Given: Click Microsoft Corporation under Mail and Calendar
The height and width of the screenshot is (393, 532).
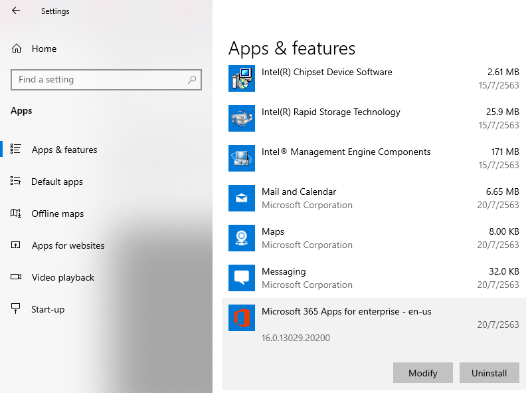Looking at the screenshot, I should pos(307,205).
